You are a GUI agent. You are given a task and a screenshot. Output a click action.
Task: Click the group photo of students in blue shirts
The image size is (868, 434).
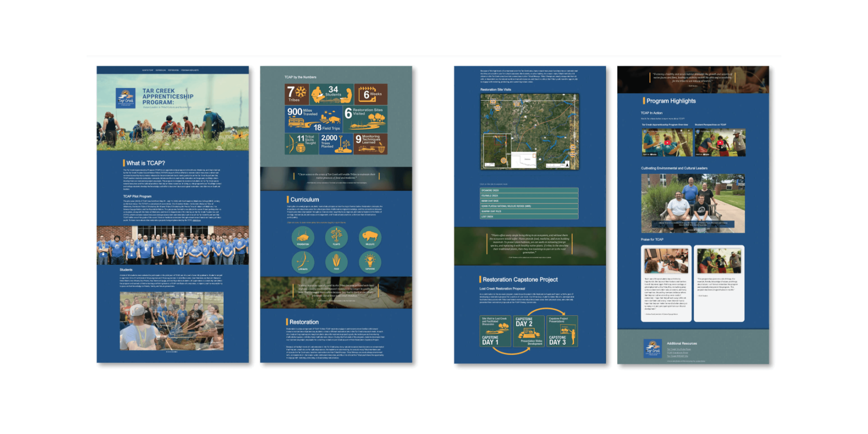[x=172, y=245]
